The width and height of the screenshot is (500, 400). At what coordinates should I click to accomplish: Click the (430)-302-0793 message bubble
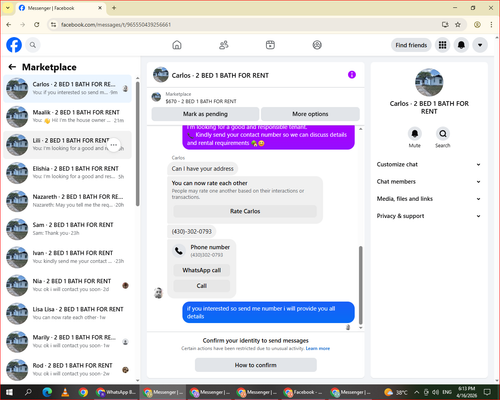[x=192, y=231]
